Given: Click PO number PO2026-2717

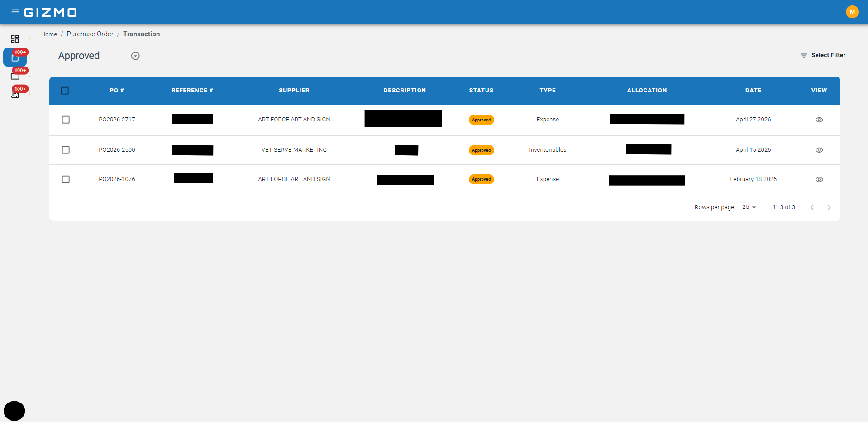Looking at the screenshot, I should (117, 120).
